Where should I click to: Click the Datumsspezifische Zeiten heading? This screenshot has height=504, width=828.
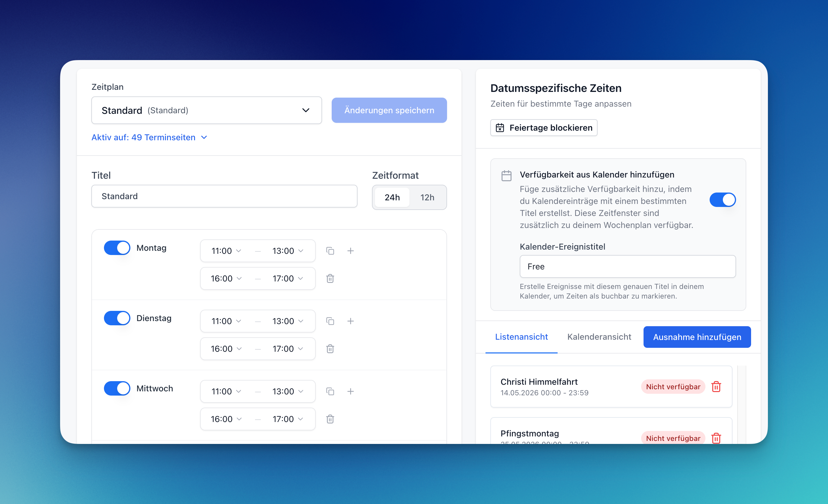click(556, 88)
